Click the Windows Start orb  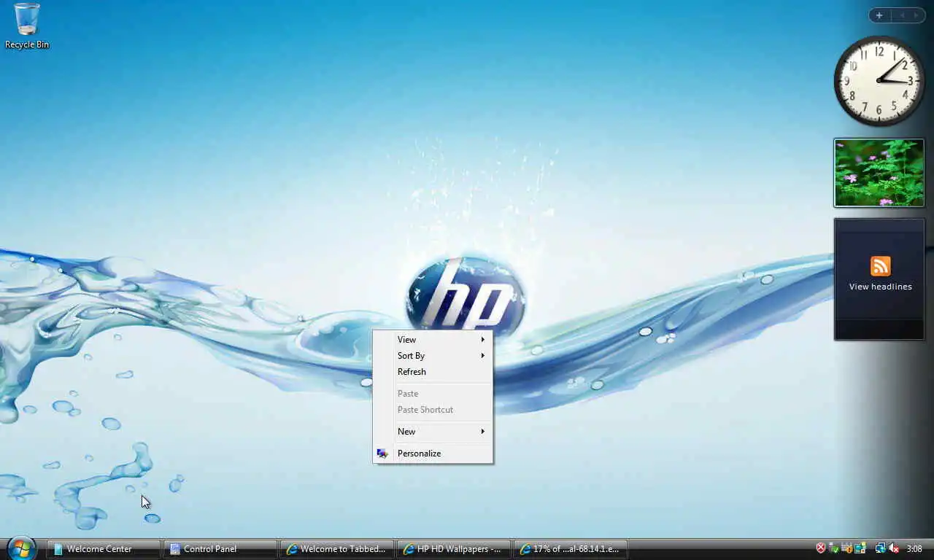coord(21,548)
